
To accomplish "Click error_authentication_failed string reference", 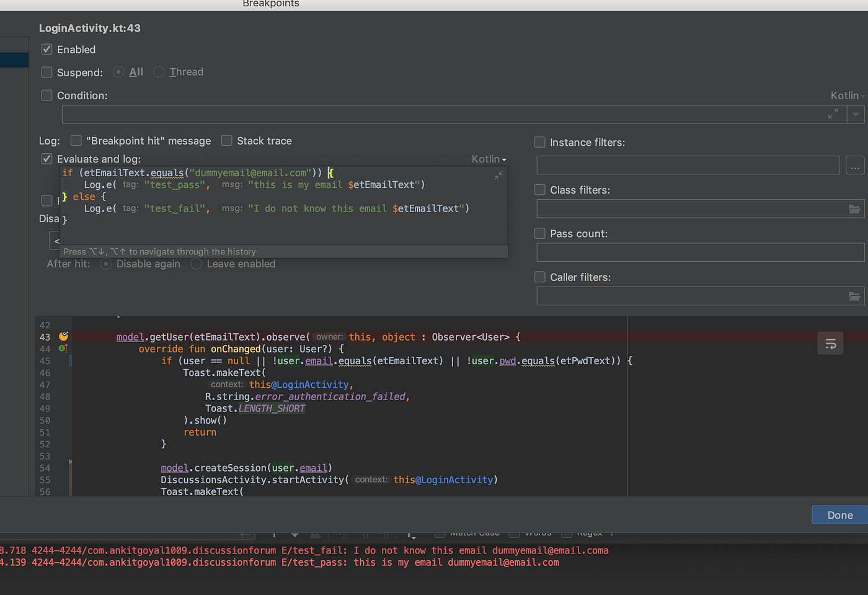I will pos(330,396).
